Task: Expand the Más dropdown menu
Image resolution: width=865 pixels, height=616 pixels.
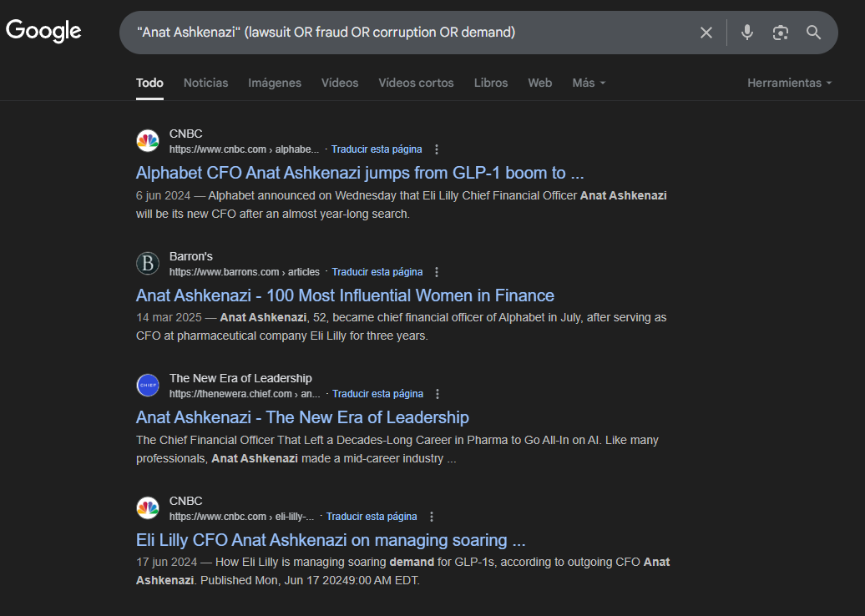Action: 589,83
